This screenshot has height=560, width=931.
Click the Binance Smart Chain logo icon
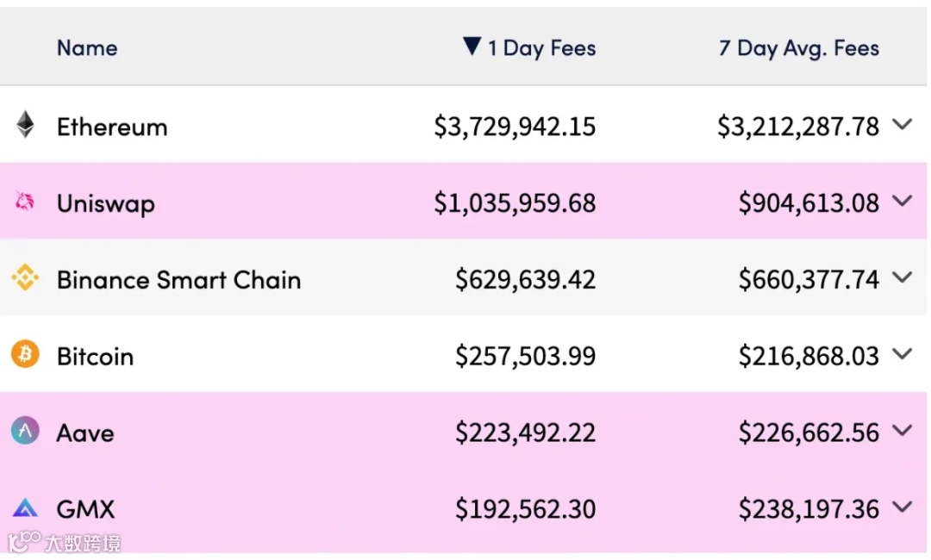click(25, 277)
